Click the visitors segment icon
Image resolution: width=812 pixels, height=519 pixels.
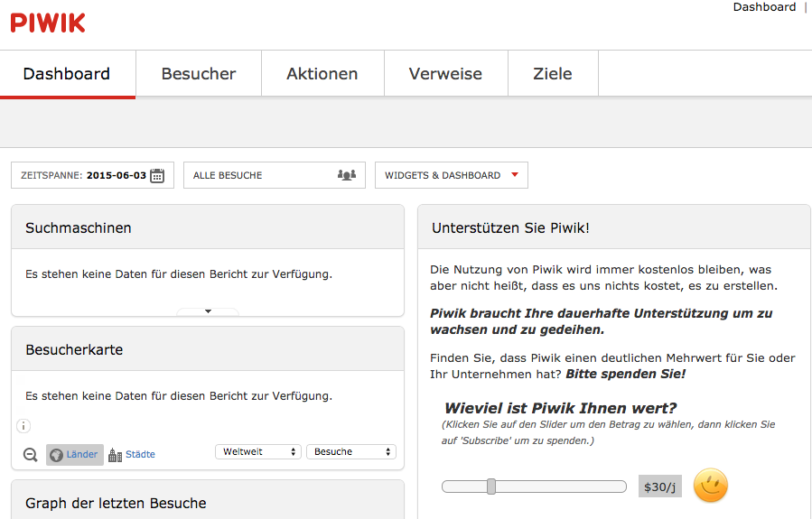point(347,175)
